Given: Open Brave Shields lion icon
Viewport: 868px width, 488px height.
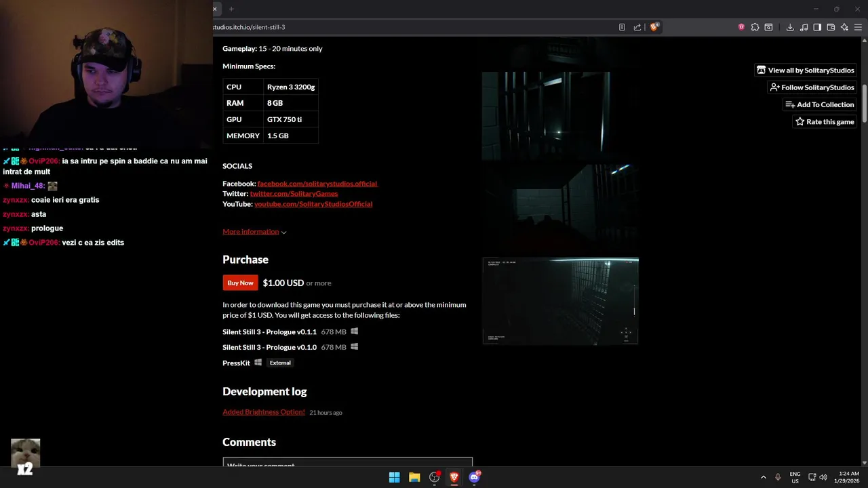Looking at the screenshot, I should (x=654, y=27).
